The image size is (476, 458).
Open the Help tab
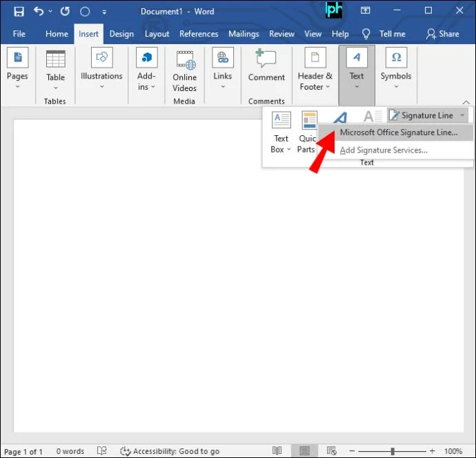(x=340, y=34)
